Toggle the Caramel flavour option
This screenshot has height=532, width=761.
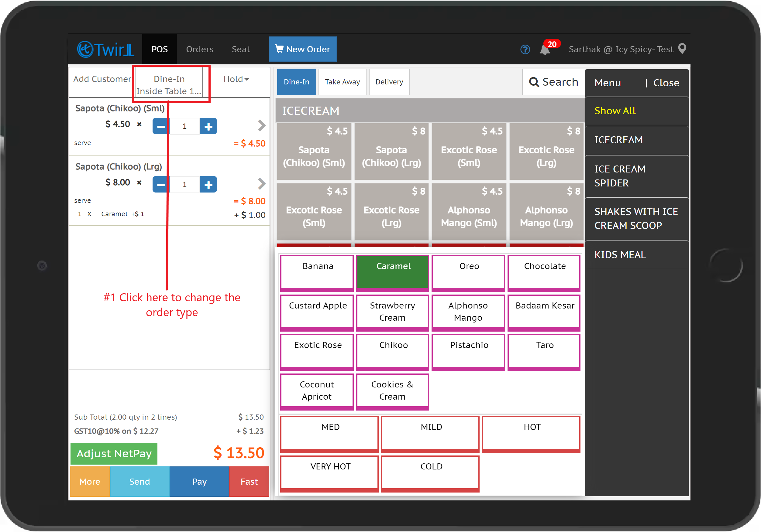(x=392, y=272)
